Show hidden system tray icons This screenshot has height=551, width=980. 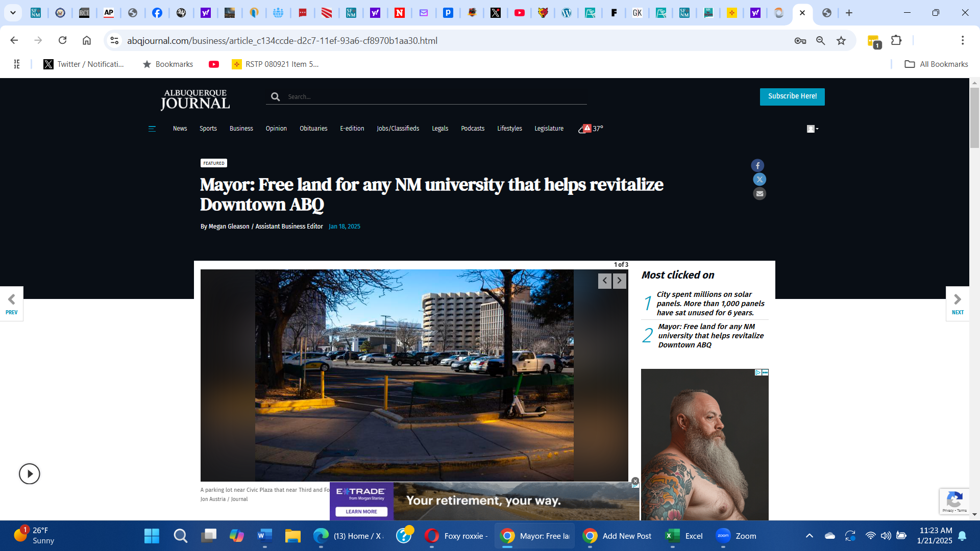point(809,536)
